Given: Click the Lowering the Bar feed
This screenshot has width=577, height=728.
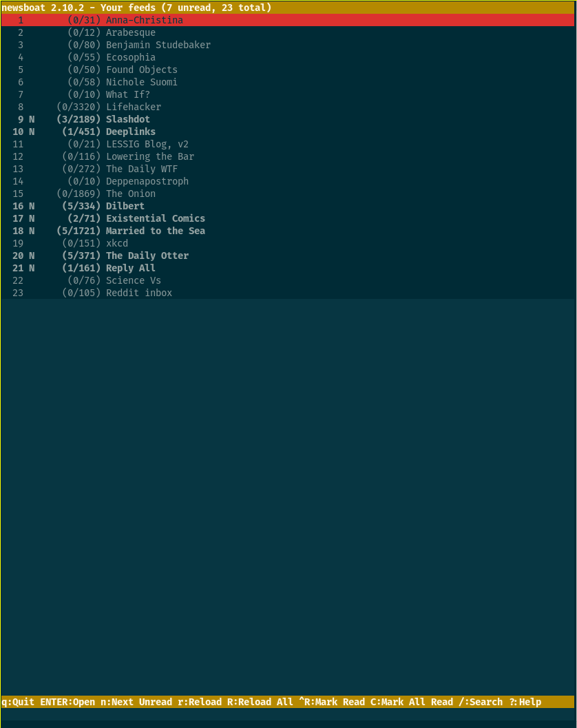Looking at the screenshot, I should click(288, 156).
